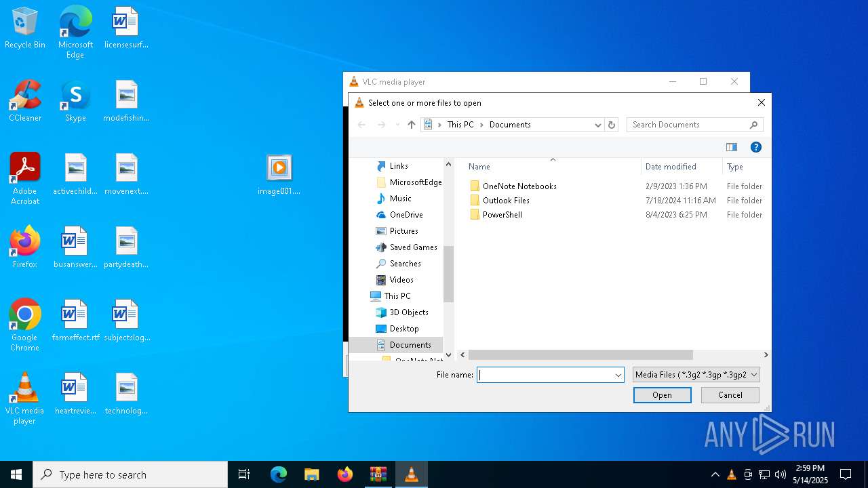Toggle the preview pane icon
The width and height of the screenshot is (868, 488).
point(732,147)
